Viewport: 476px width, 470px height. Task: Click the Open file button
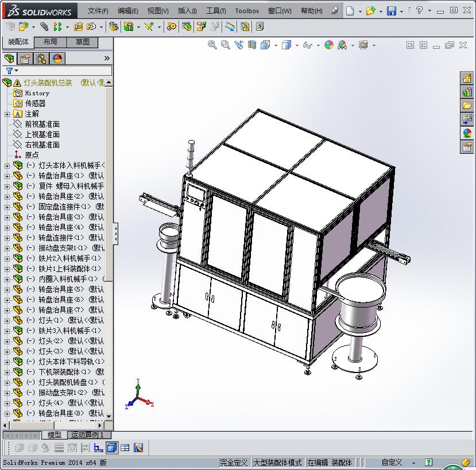(370, 11)
